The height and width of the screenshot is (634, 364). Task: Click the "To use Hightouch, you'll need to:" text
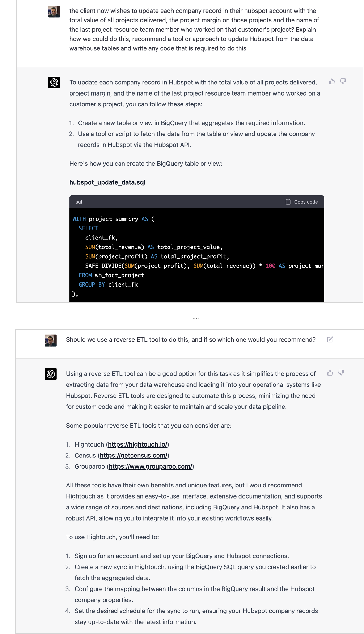pyautogui.click(x=112, y=537)
